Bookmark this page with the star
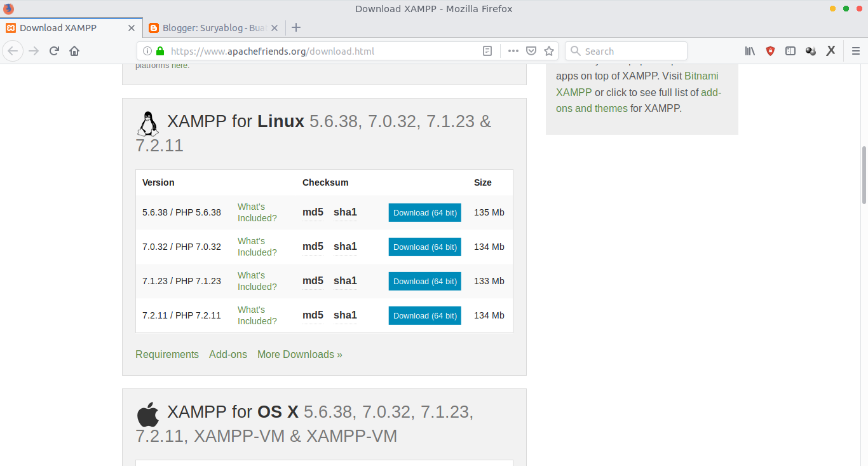Screen dimensions: 868x466 [549, 51]
